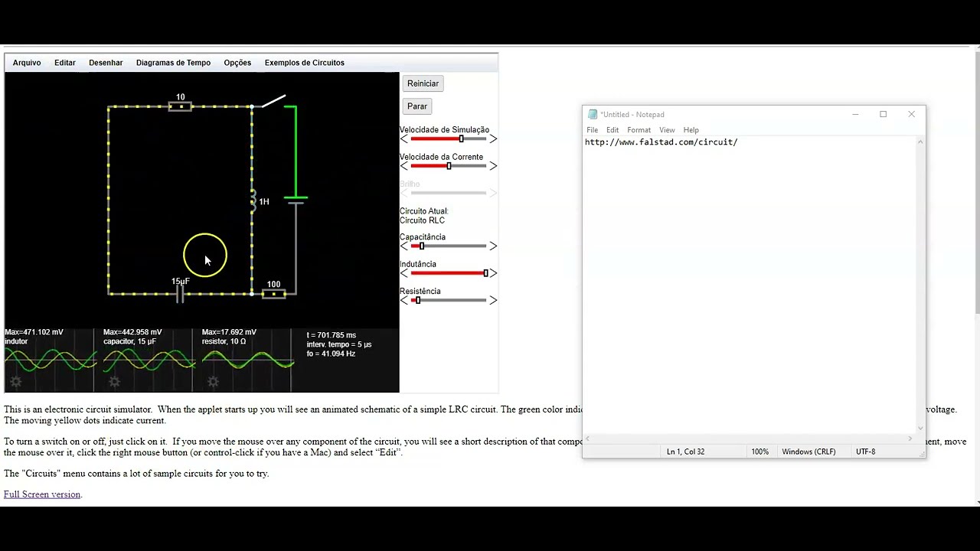Select the 10 ohm resistor component
The height and width of the screenshot is (551, 980).
coord(180,106)
